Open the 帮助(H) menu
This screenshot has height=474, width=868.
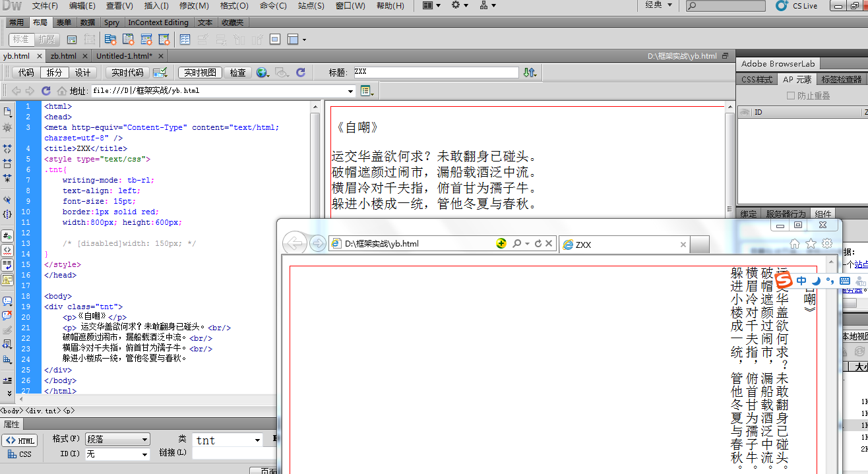[390, 6]
